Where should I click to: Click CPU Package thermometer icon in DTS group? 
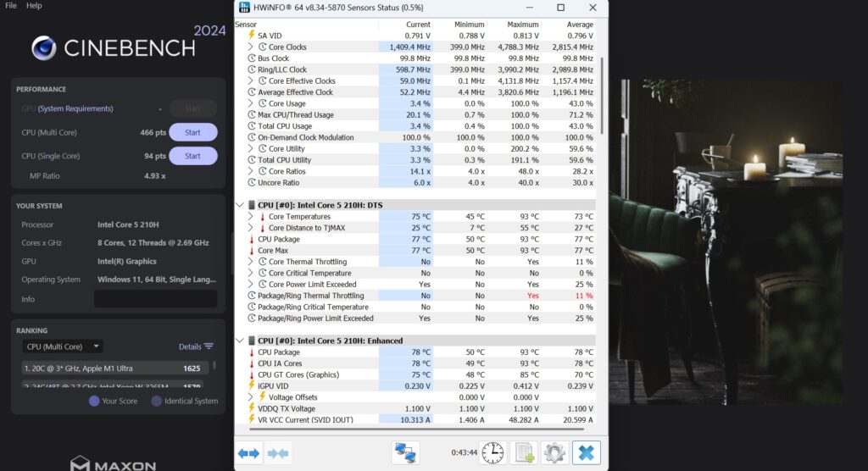pyautogui.click(x=251, y=239)
